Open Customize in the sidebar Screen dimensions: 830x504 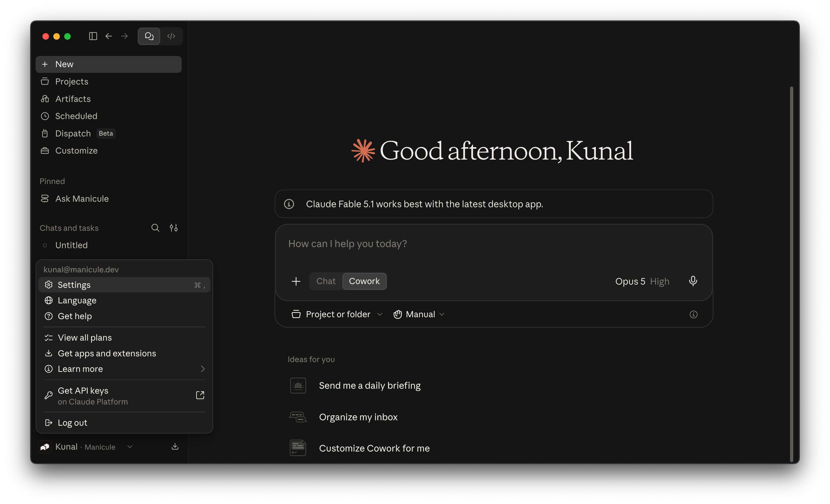pos(109,151)
